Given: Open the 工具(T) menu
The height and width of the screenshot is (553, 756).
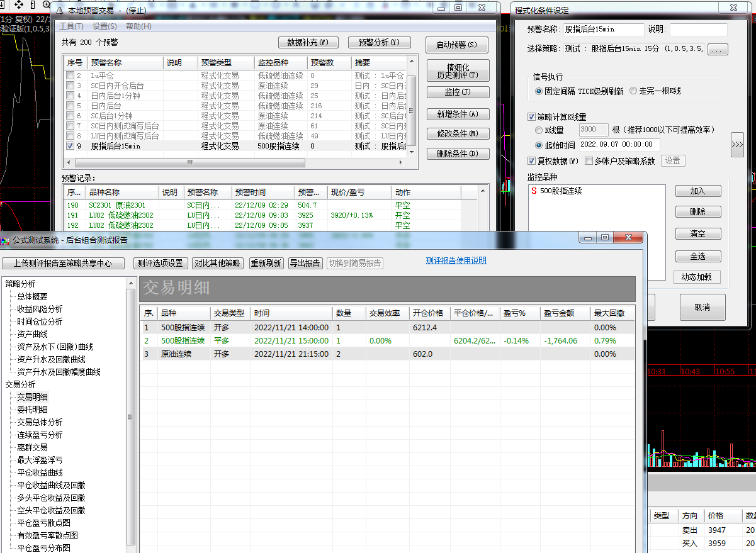Looking at the screenshot, I should pyautogui.click(x=71, y=26).
